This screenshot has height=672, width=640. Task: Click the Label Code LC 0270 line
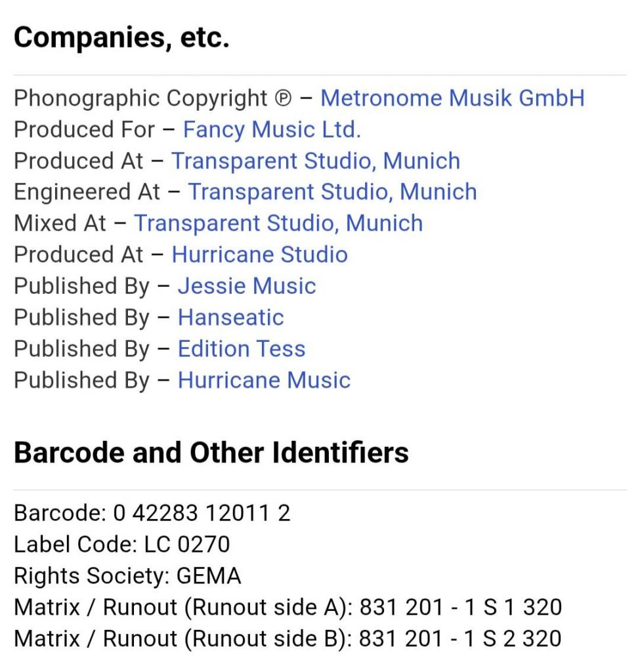(x=122, y=544)
